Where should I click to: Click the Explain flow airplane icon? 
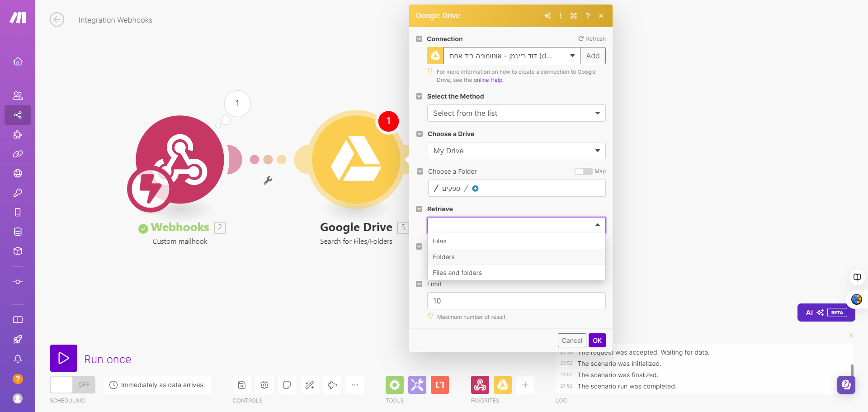pos(332,385)
